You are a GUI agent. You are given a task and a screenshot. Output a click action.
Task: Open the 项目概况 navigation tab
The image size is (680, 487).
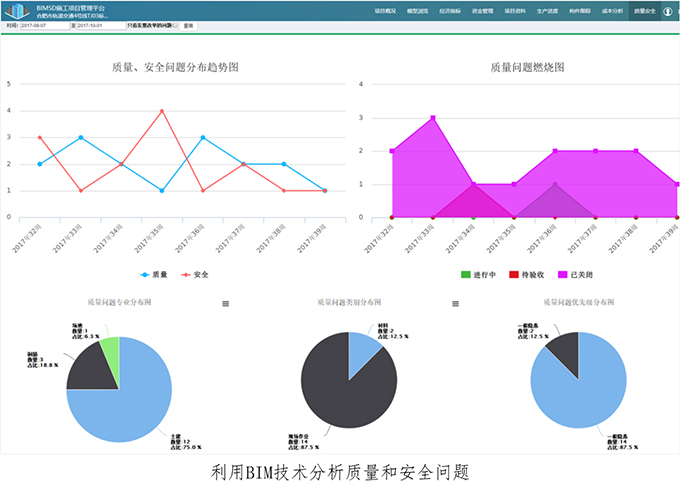coord(387,11)
